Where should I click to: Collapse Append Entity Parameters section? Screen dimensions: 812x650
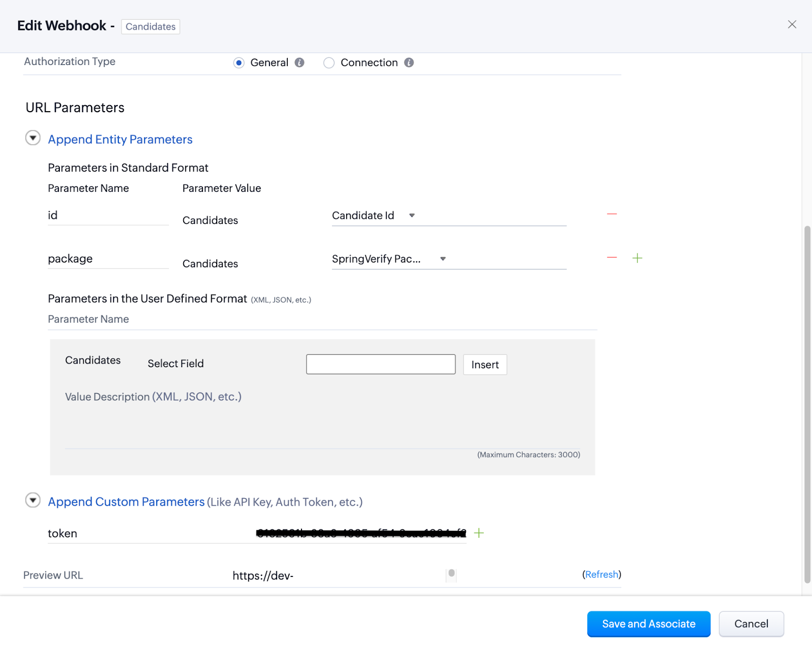[x=33, y=138]
